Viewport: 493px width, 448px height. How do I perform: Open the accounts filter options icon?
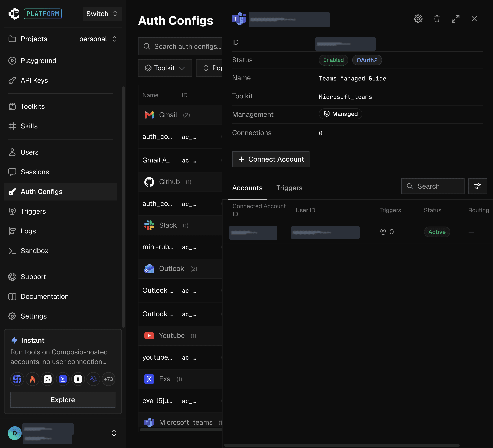click(x=478, y=186)
